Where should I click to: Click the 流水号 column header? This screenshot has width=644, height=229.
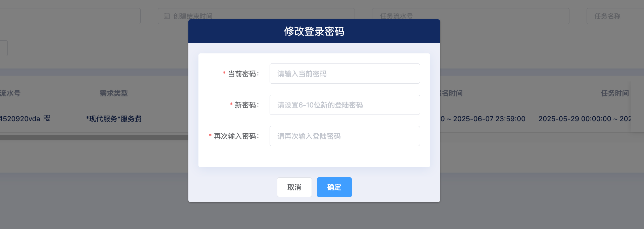pos(10,93)
